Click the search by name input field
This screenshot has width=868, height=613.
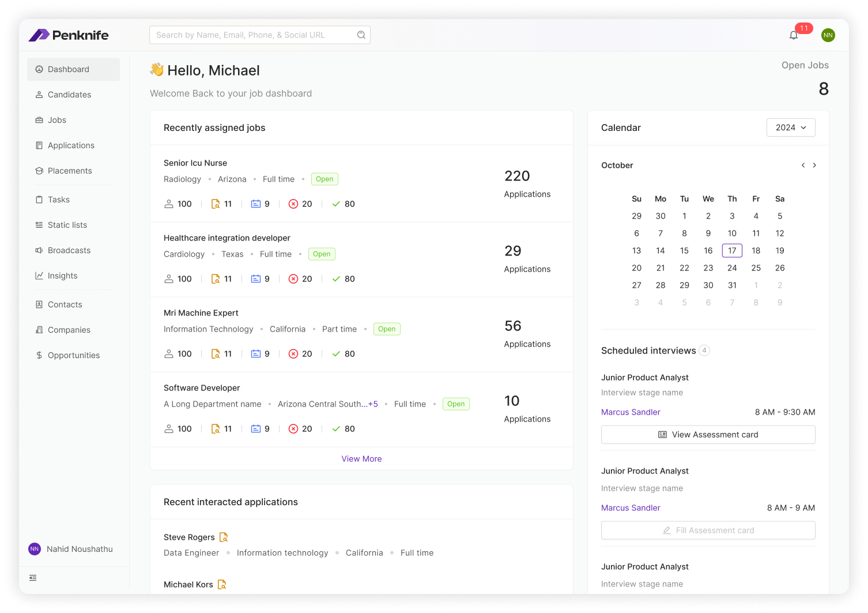pyautogui.click(x=259, y=35)
